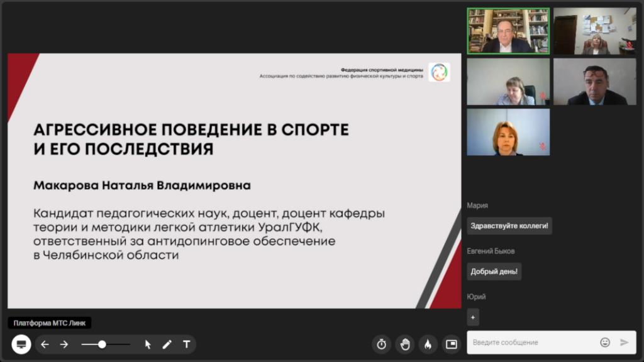
Task: Open the timer stopwatch icon
Action: [381, 344]
